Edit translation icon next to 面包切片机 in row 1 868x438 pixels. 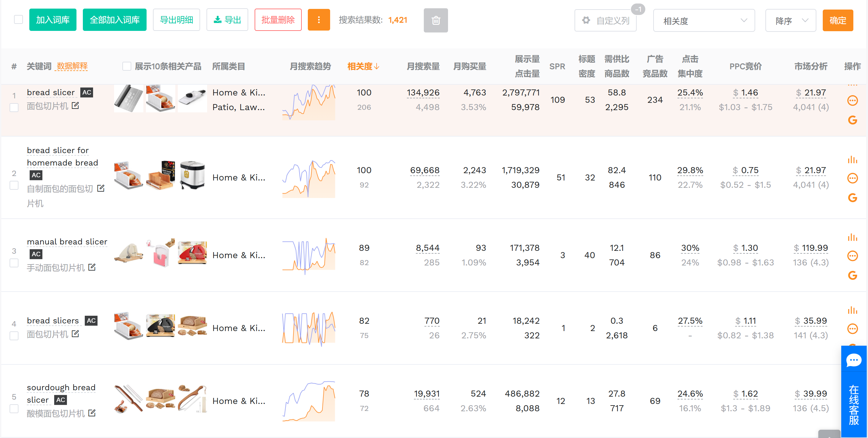[76, 106]
